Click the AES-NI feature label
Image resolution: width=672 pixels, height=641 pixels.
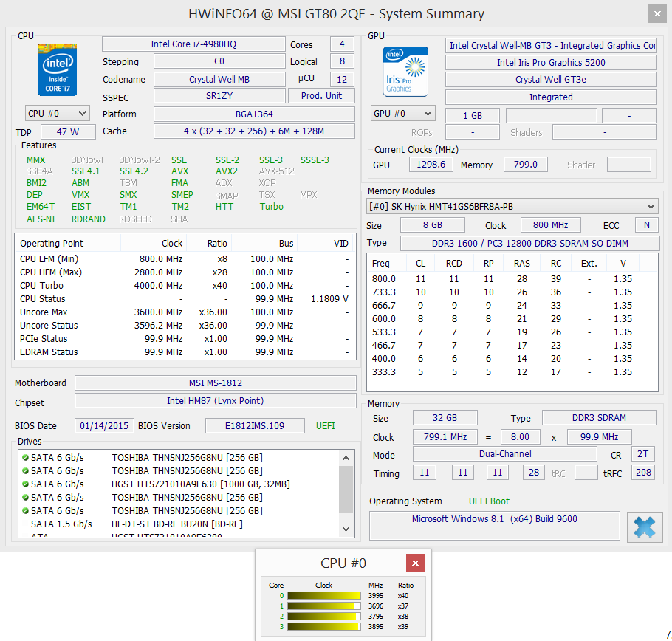(41, 219)
